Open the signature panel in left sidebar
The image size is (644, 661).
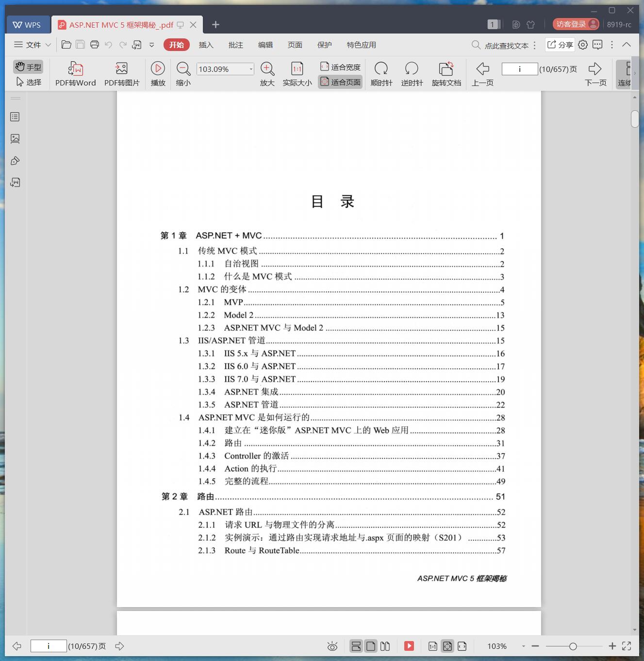(x=15, y=183)
